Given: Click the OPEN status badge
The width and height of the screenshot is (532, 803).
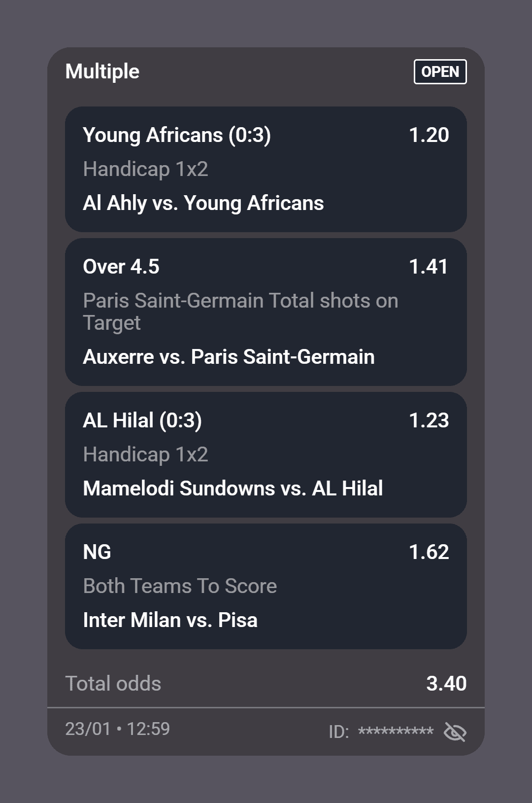Looking at the screenshot, I should [440, 72].
